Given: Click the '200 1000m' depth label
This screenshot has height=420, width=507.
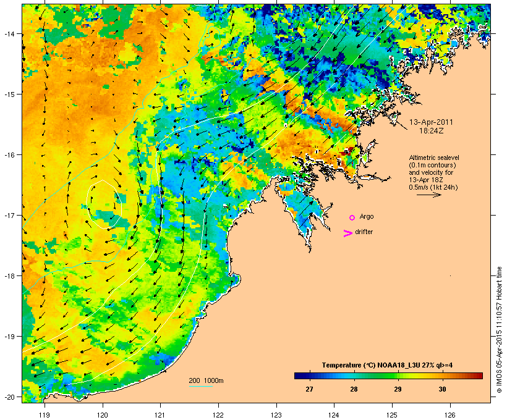Looking at the screenshot, I should (x=206, y=380).
